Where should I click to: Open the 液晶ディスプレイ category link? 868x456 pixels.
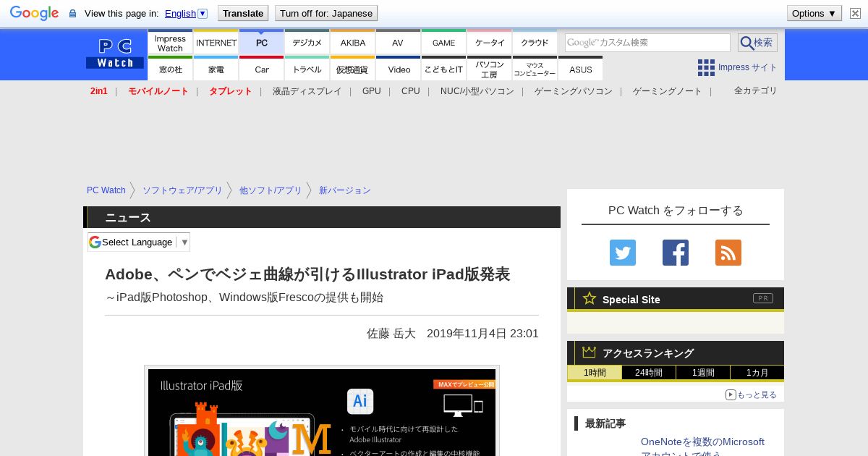point(307,91)
